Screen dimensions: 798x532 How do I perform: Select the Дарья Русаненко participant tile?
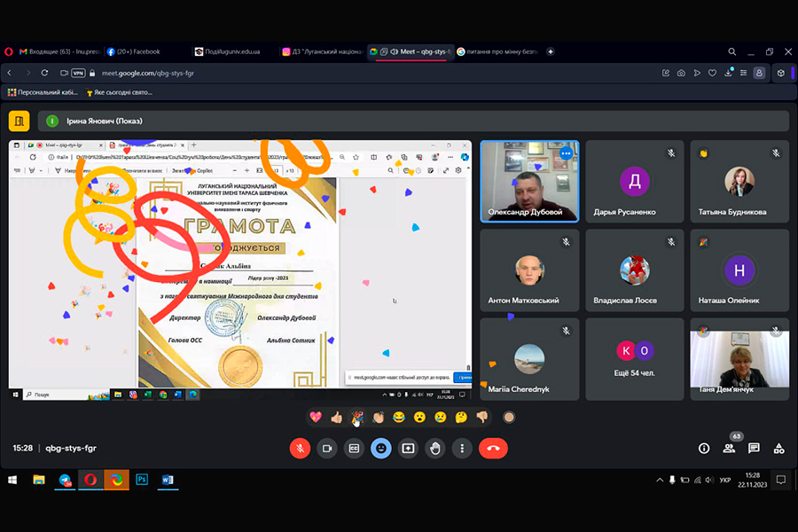coord(635,182)
